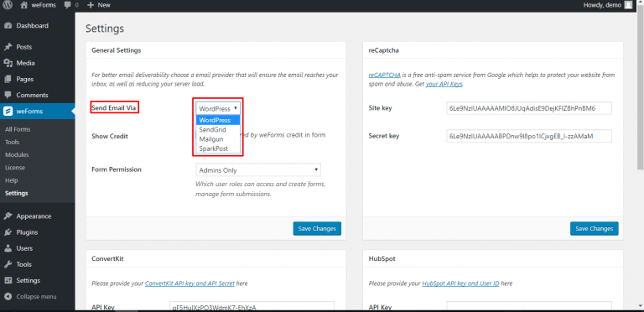The image size is (644, 312).
Task: Choose SparkPost in email provider list
Action: [218, 148]
